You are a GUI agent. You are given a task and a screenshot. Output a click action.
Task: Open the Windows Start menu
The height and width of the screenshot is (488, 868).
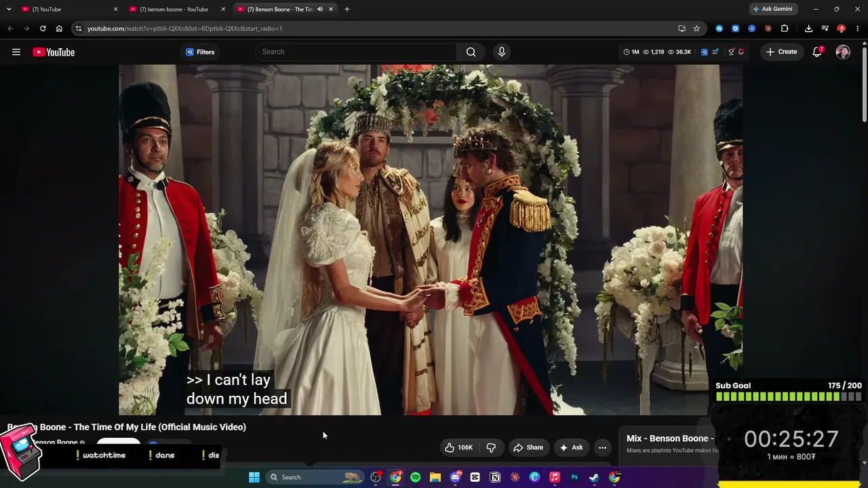point(254,477)
